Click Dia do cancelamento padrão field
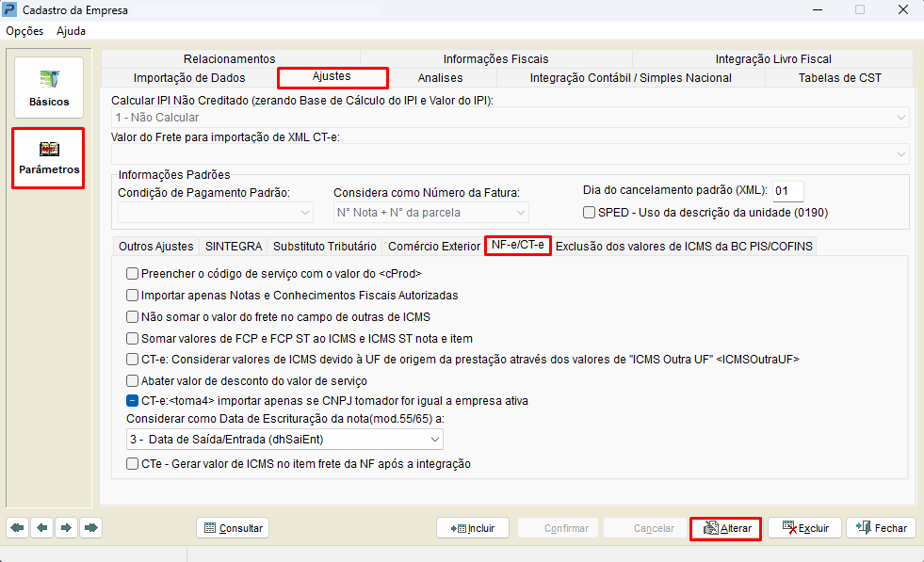The width and height of the screenshot is (924, 562). coord(787,191)
